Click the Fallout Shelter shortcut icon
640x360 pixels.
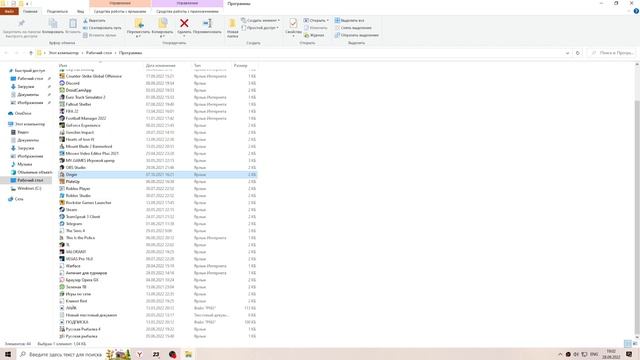pos(62,104)
